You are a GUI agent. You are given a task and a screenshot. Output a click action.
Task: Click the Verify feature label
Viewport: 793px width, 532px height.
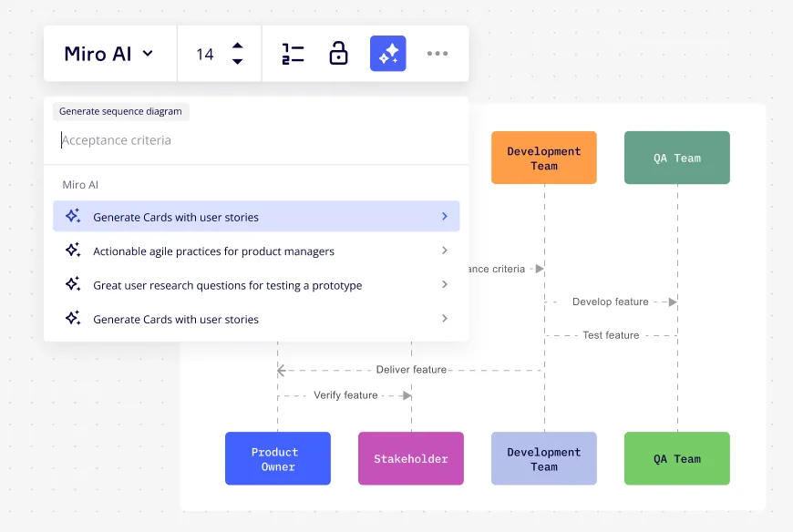345,395
